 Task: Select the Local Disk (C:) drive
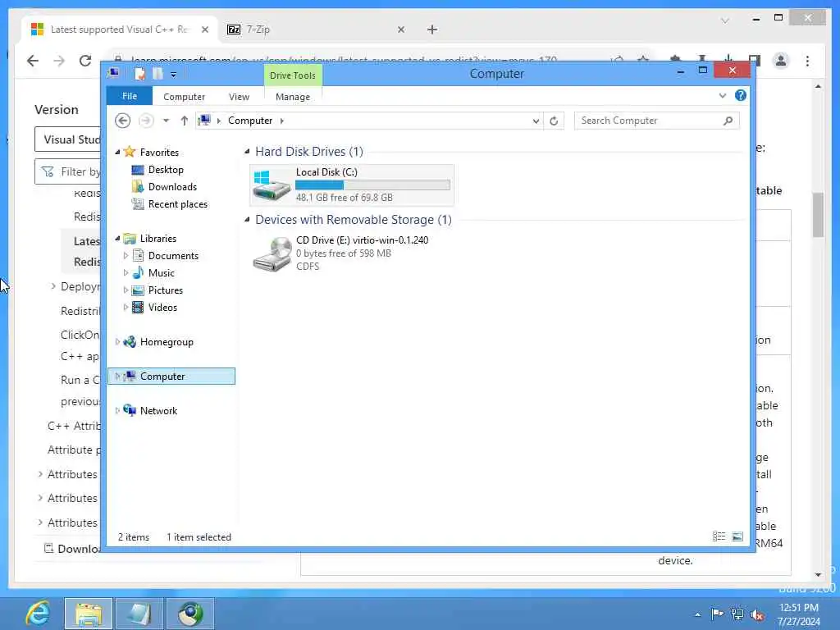(x=351, y=185)
